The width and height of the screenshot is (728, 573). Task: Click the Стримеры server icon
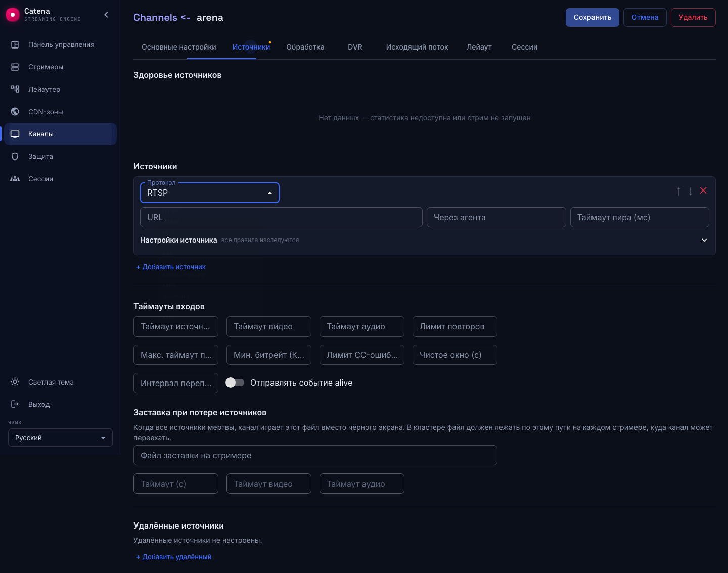pyautogui.click(x=15, y=67)
